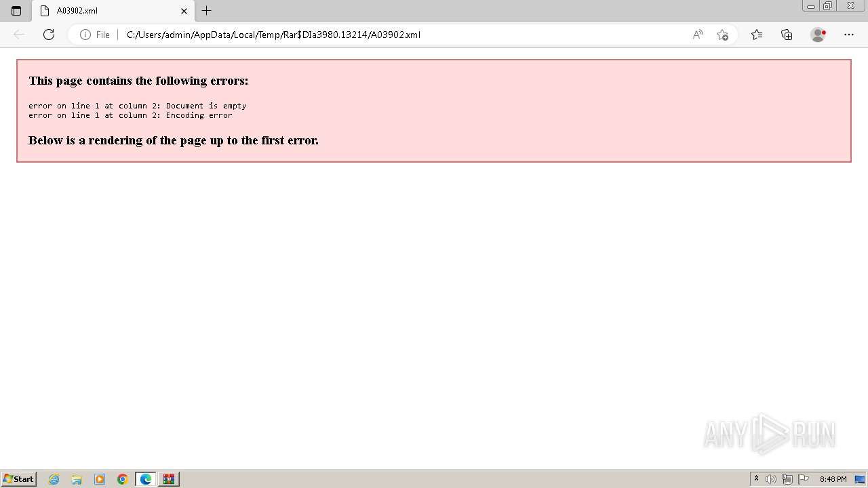Click the address bar file path
The image size is (868, 488).
273,35
